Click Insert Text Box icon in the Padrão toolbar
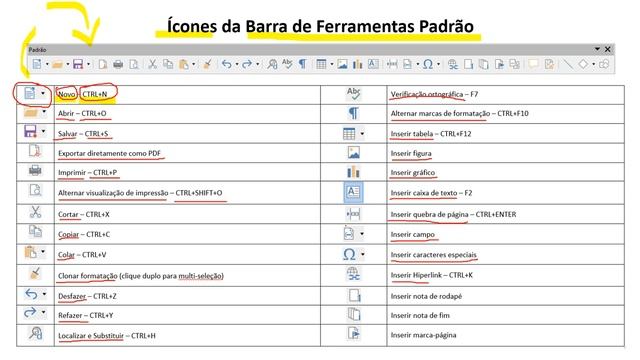640x360 pixels. tap(373, 64)
